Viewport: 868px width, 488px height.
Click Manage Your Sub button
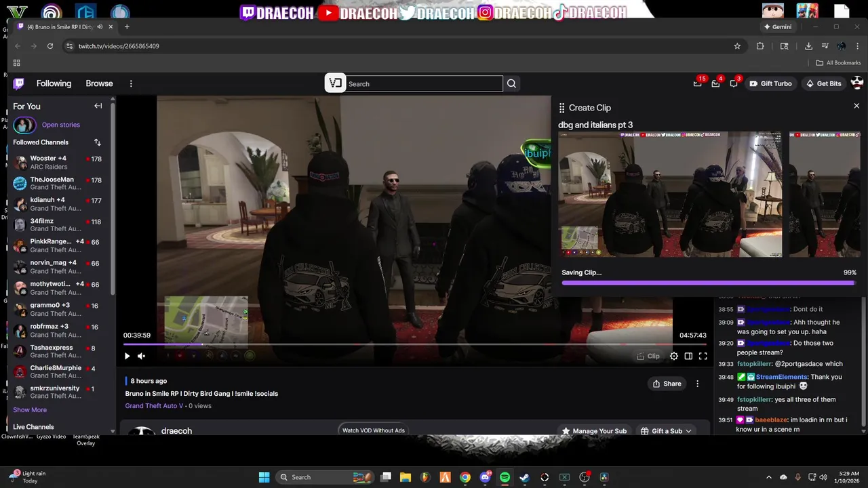(x=594, y=431)
